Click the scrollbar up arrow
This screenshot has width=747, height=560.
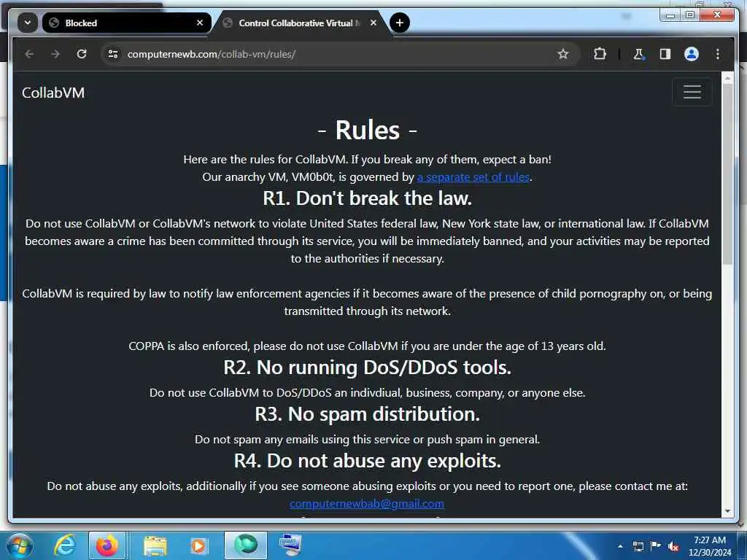coord(727,78)
